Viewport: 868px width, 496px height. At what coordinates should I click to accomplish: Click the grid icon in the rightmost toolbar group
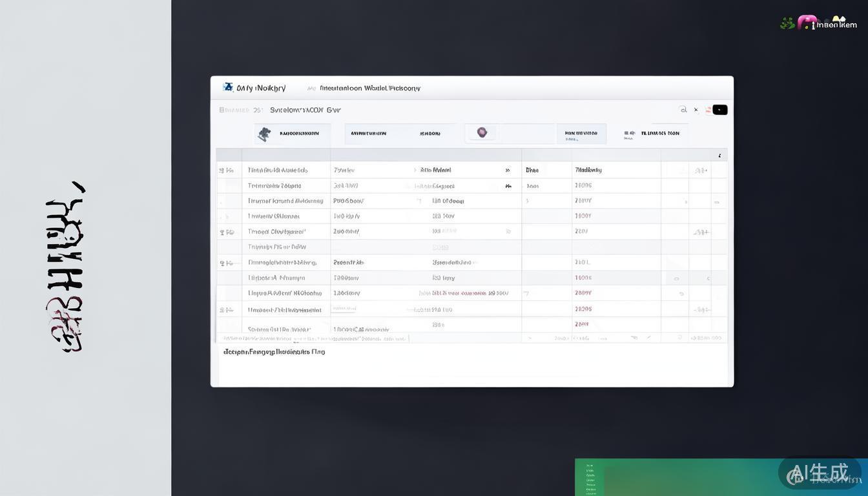click(626, 133)
